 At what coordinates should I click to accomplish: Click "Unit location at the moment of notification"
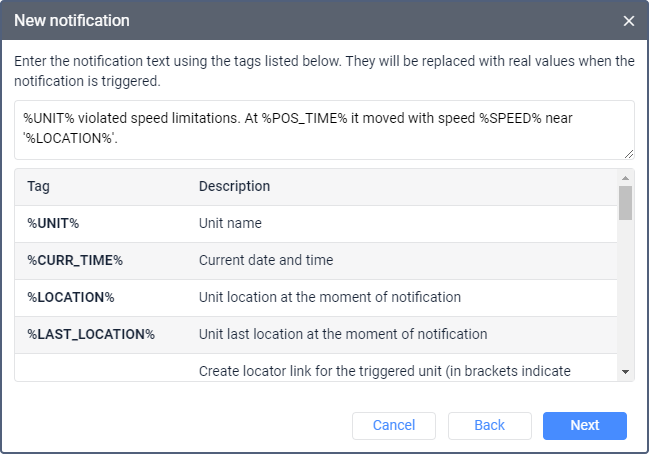[x=330, y=297]
